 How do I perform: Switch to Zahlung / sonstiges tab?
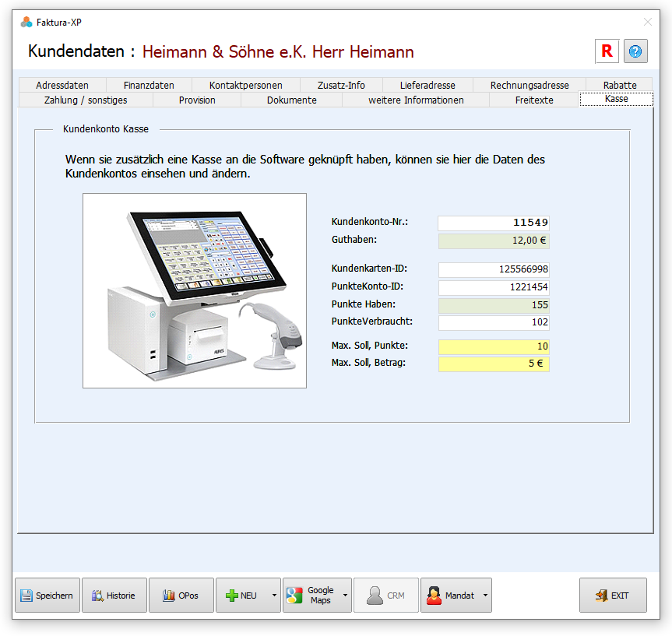coord(86,100)
